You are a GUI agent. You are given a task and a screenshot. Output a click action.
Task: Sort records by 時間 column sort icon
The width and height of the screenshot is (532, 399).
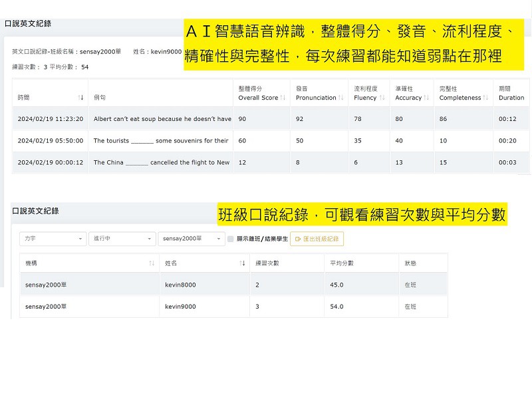pos(81,98)
